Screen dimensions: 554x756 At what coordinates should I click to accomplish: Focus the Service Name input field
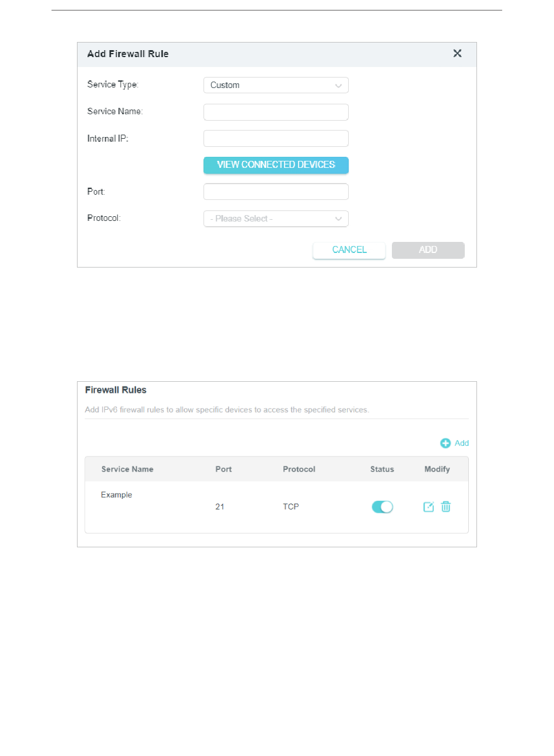pyautogui.click(x=276, y=112)
